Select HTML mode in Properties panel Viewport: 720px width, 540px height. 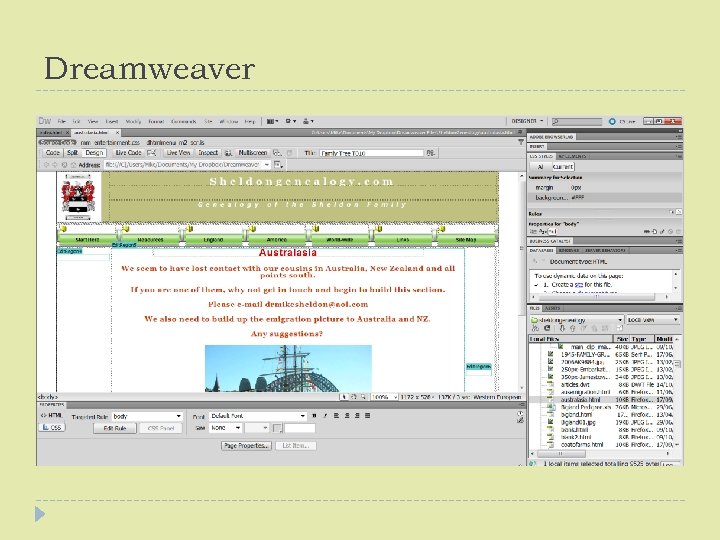[52, 416]
